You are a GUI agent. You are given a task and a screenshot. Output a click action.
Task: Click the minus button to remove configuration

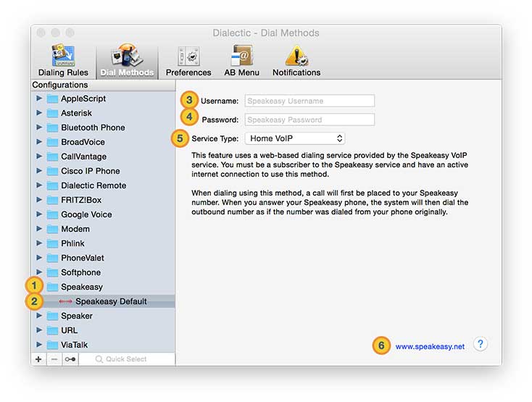(54, 359)
